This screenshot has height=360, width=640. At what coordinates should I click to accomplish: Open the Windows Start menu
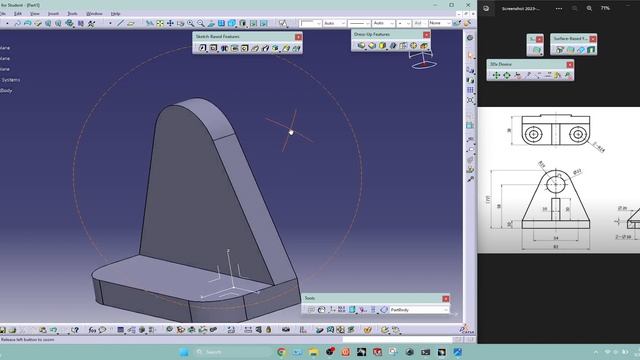pyautogui.click(x=184, y=352)
